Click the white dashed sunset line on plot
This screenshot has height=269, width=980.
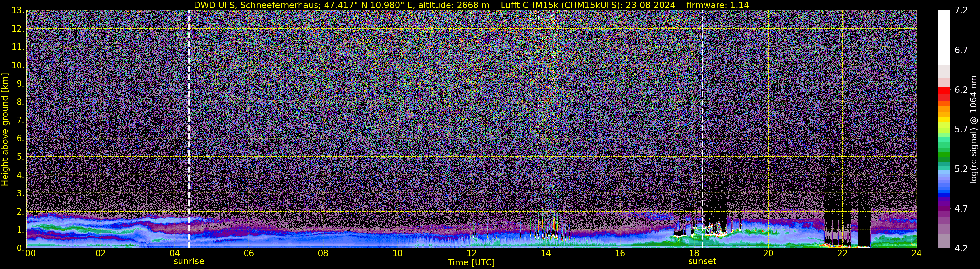(x=702, y=129)
